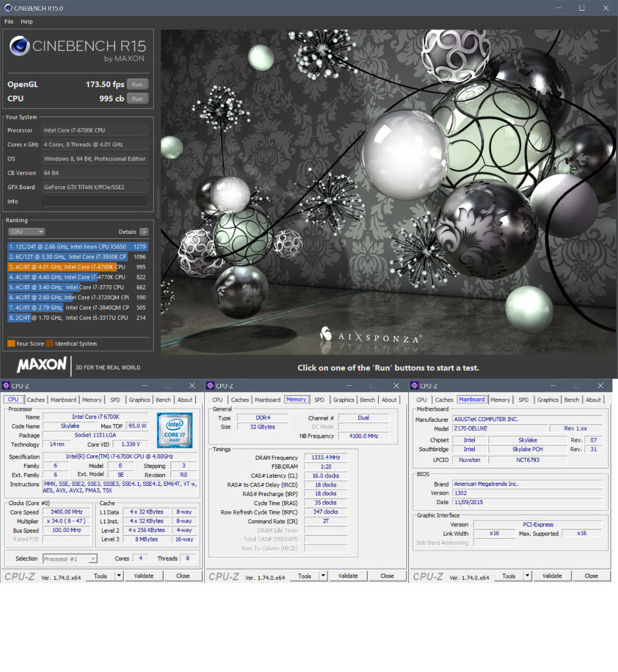The height and width of the screenshot is (672, 618).
Task: Click Validate in third CPU-Z window
Action: click(x=552, y=576)
